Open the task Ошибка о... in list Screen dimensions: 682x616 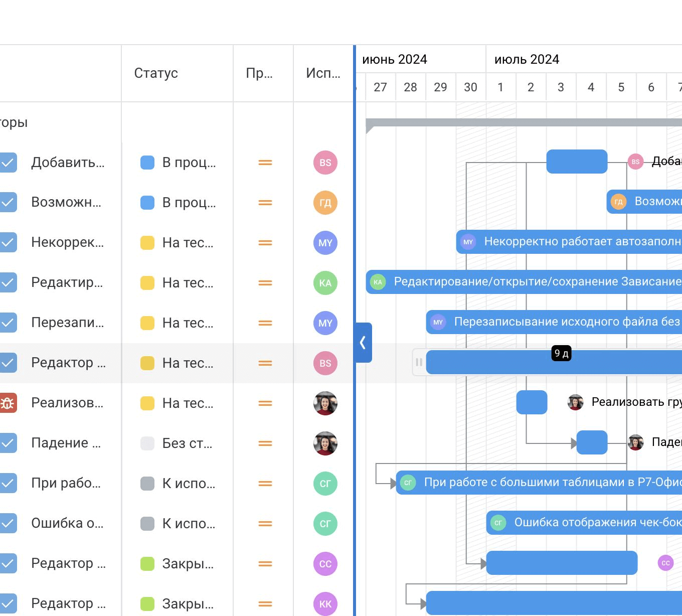[67, 523]
